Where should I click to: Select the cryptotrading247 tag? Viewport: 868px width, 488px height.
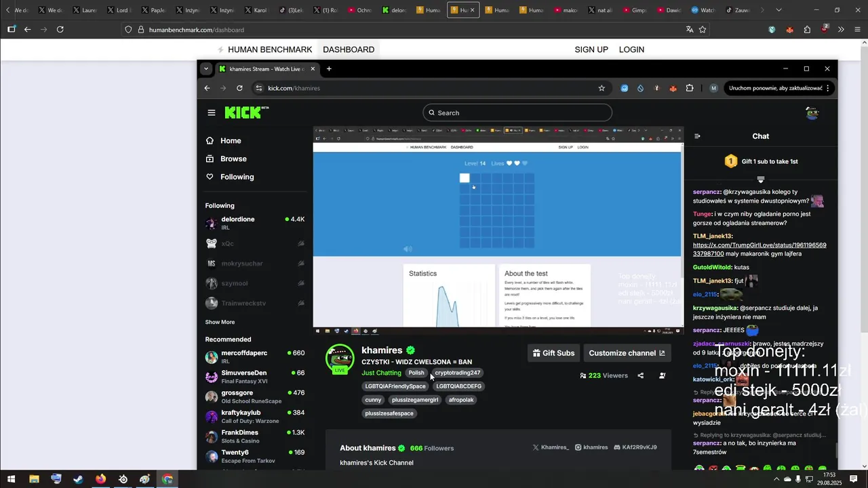tap(457, 373)
